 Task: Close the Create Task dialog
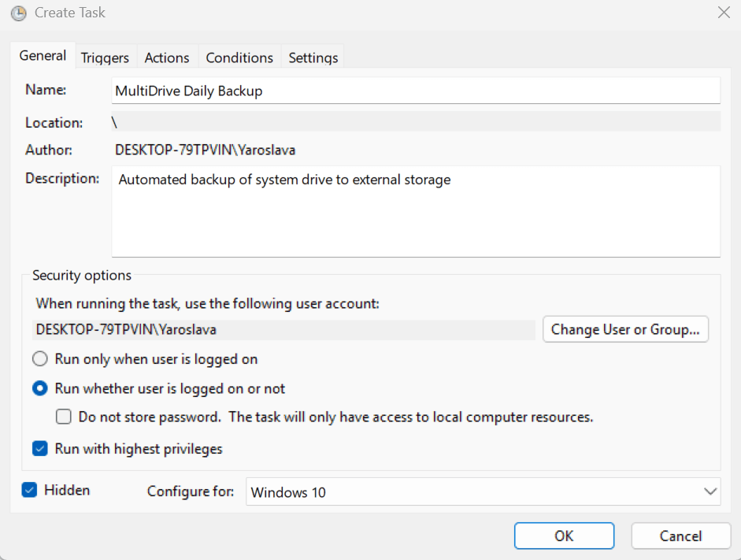click(722, 13)
